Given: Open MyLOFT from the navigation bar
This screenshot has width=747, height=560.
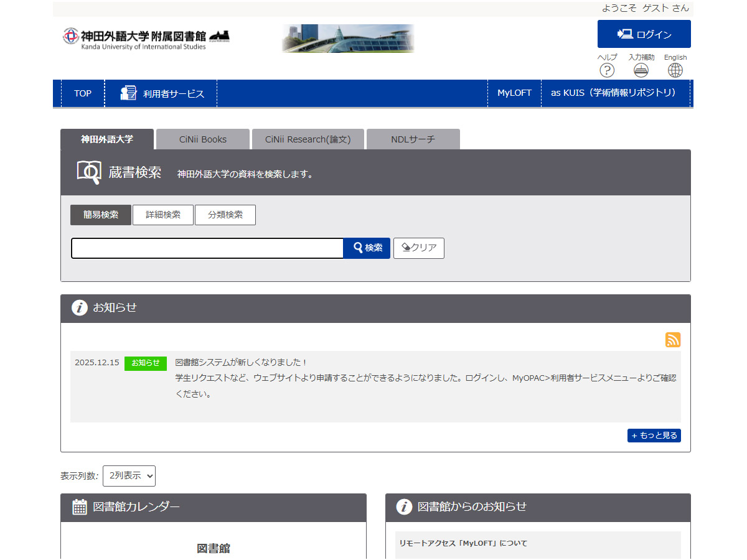Looking at the screenshot, I should (x=514, y=92).
